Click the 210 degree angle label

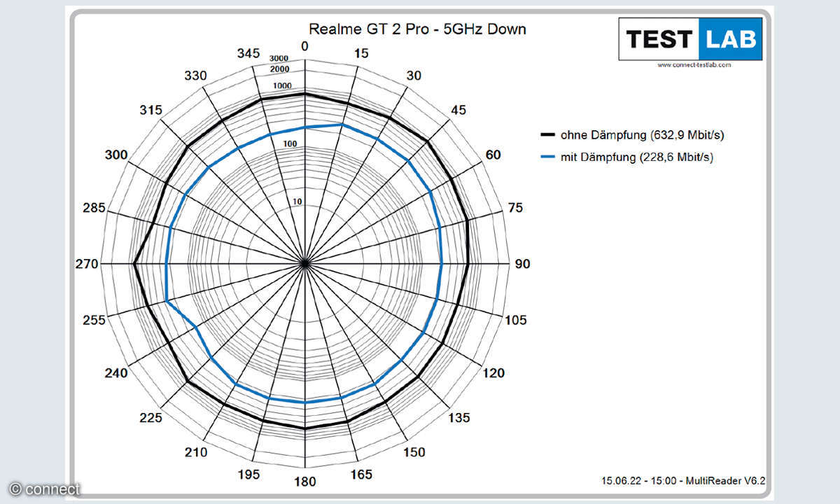tap(195, 452)
